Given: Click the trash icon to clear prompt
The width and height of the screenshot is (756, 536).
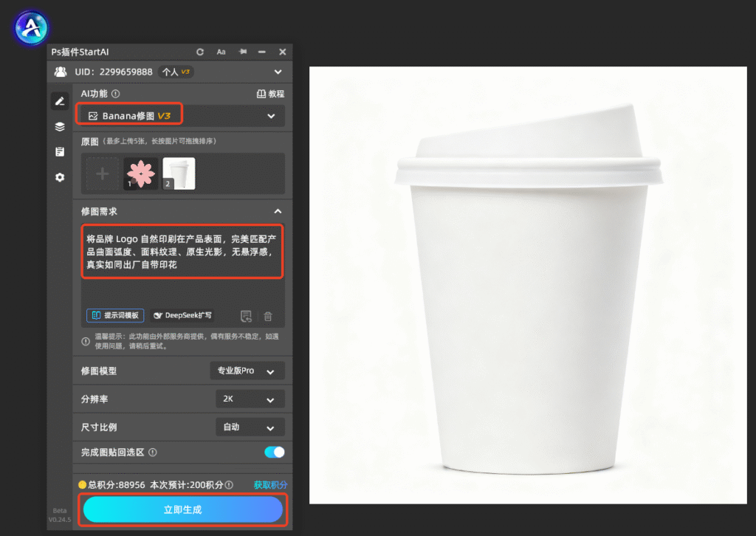Looking at the screenshot, I should 268,316.
